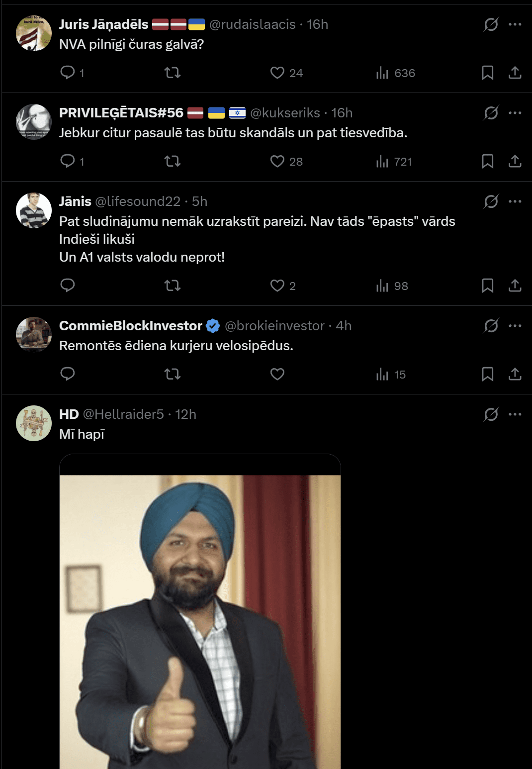Reply to Juris Jāņadēls' tweet
532x769 pixels.
coord(68,73)
